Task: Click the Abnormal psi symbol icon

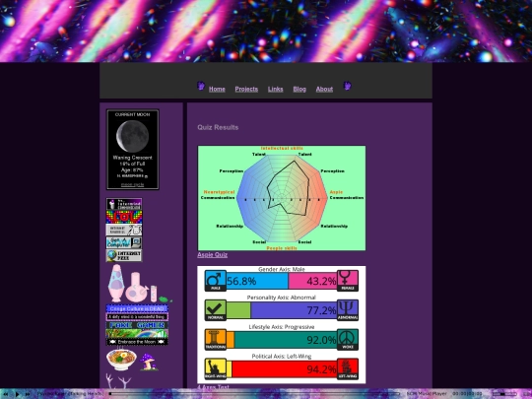Action: [348, 310]
